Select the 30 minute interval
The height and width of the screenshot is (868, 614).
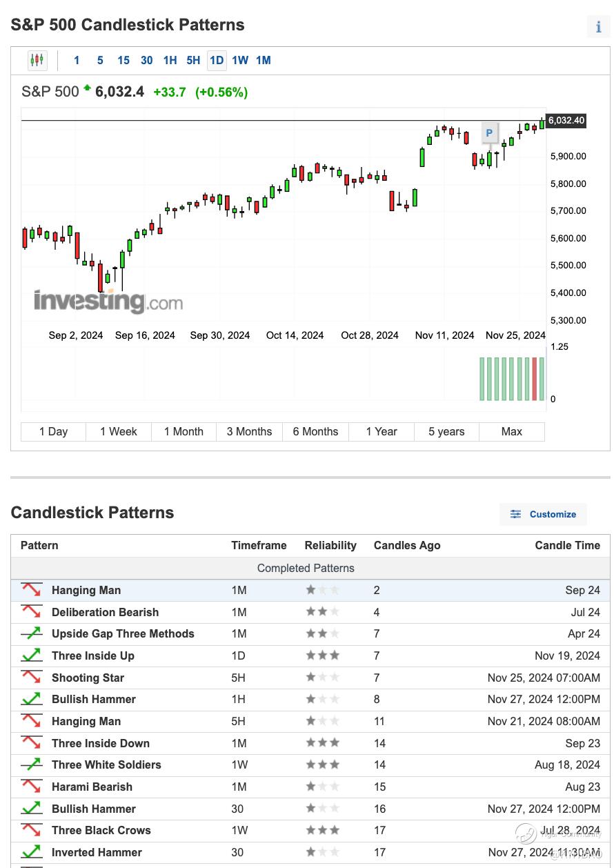click(147, 60)
